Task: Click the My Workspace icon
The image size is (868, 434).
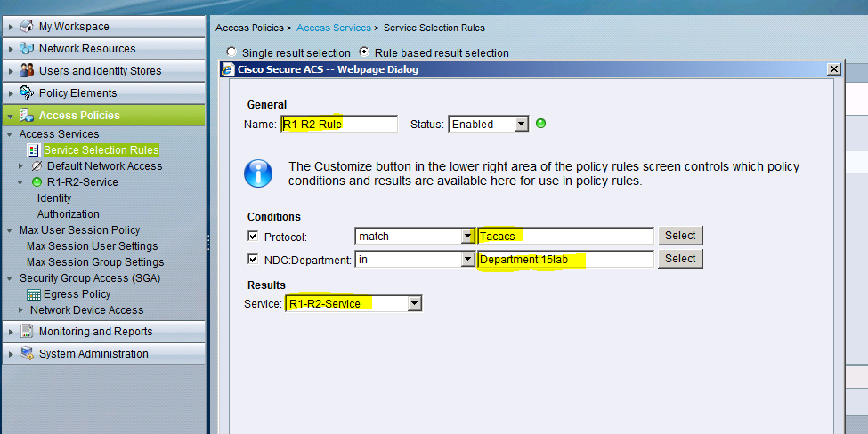Action: click(27, 26)
